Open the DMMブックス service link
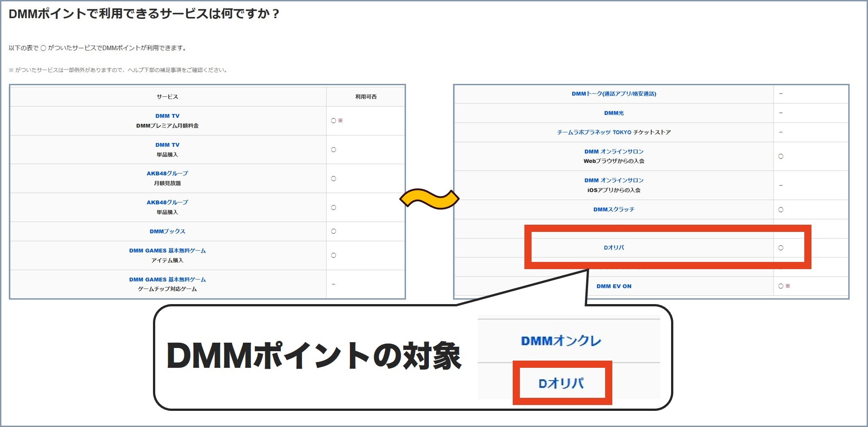The image size is (868, 427). pyautogui.click(x=168, y=231)
